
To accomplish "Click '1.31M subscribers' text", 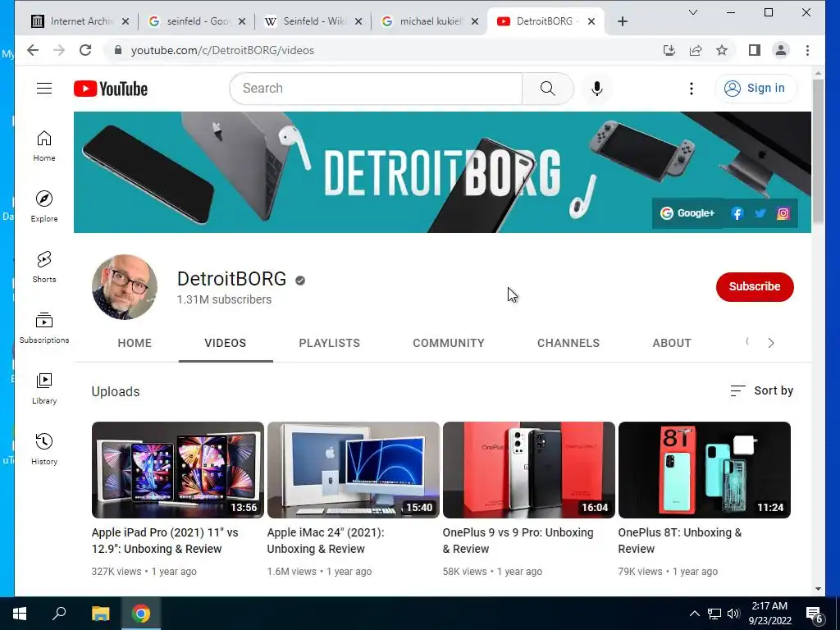I will [x=224, y=299].
